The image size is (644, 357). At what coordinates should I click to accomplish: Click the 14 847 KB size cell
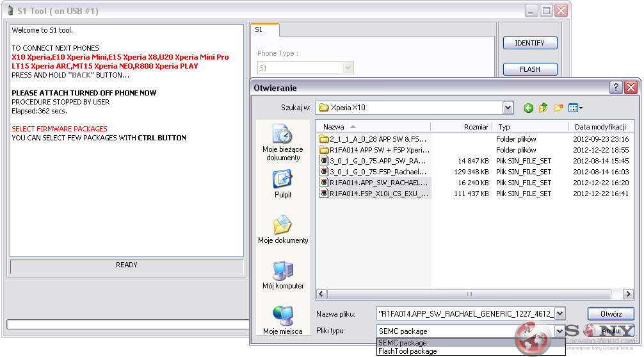click(473, 161)
